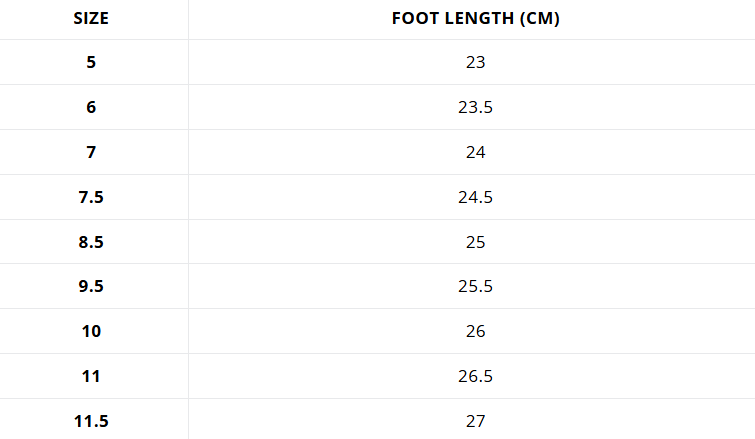The height and width of the screenshot is (439, 755).
Task: Click the 27 foot length value
Action: coord(475,421)
